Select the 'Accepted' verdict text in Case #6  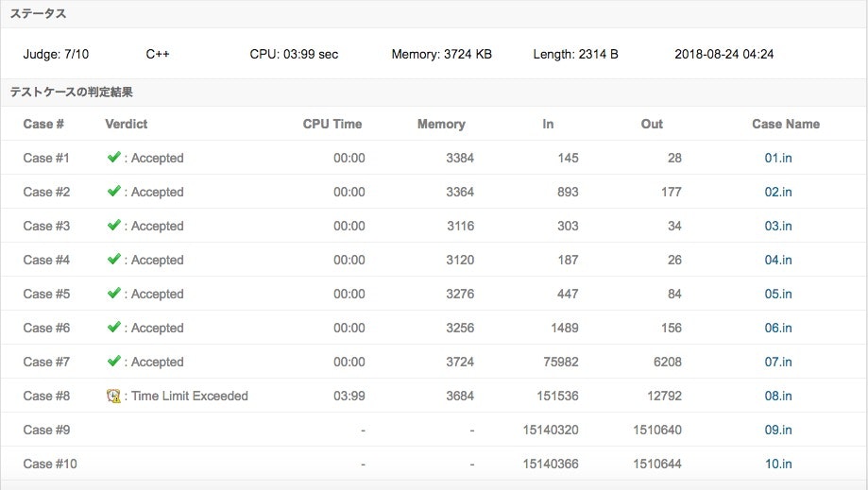[157, 328]
